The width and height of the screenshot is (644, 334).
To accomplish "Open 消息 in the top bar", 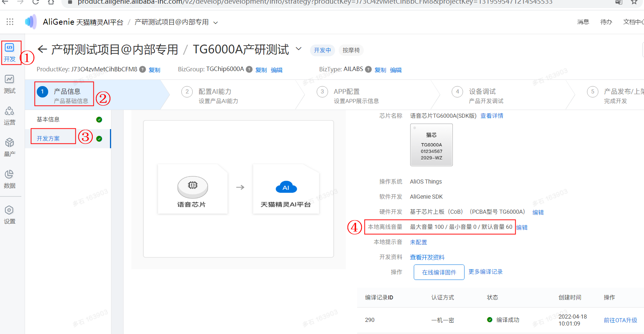I will [583, 22].
